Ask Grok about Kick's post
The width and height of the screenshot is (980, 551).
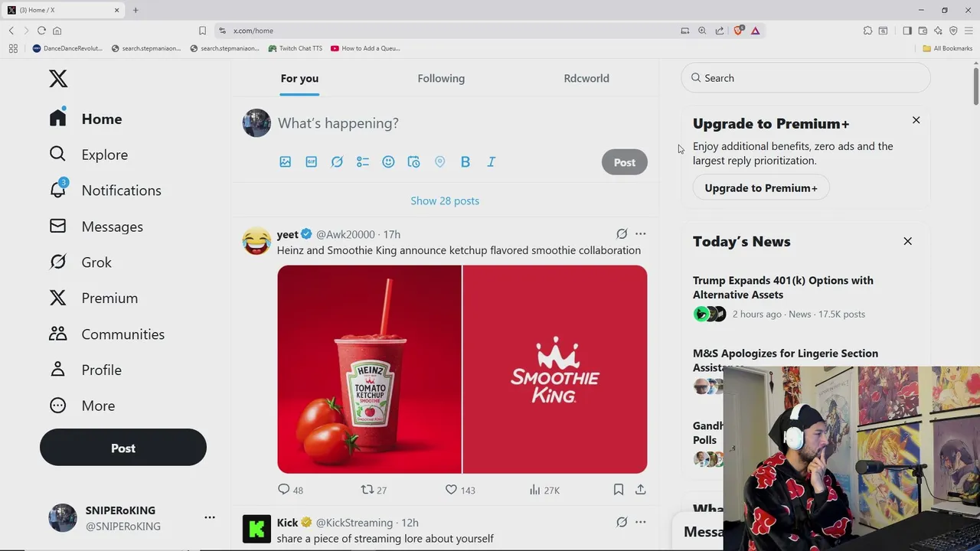click(622, 522)
